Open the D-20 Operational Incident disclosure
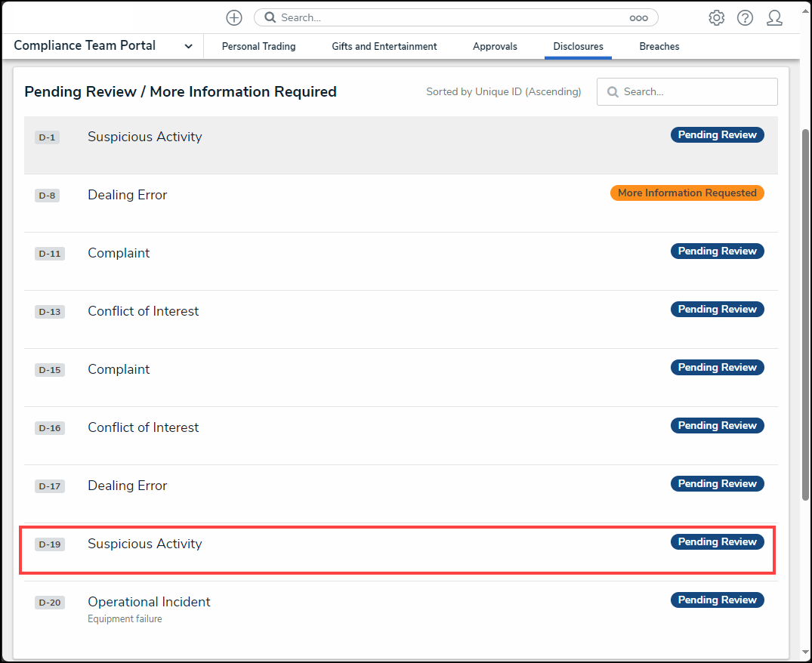The width and height of the screenshot is (812, 663). click(x=149, y=602)
